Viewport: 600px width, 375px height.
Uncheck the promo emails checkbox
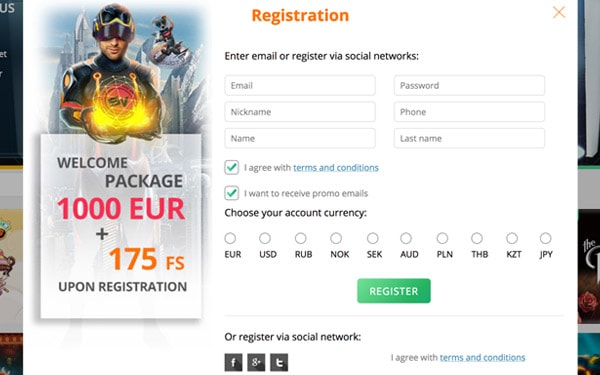[232, 193]
